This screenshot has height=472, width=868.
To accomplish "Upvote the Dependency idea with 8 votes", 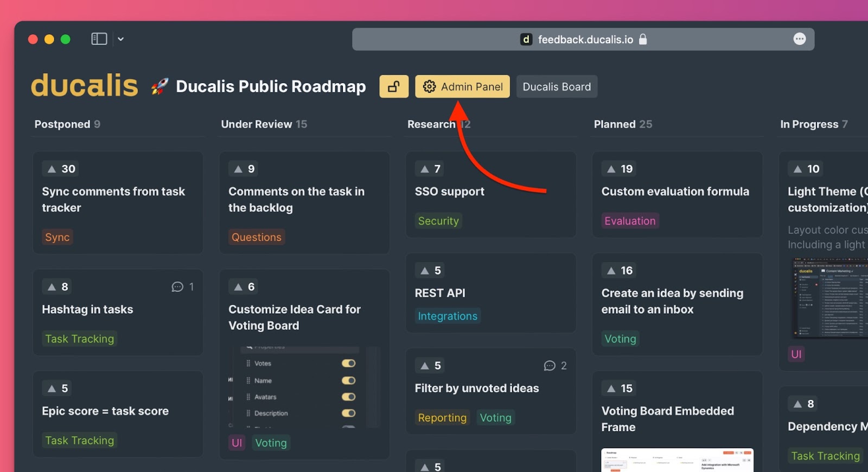I will tap(803, 404).
